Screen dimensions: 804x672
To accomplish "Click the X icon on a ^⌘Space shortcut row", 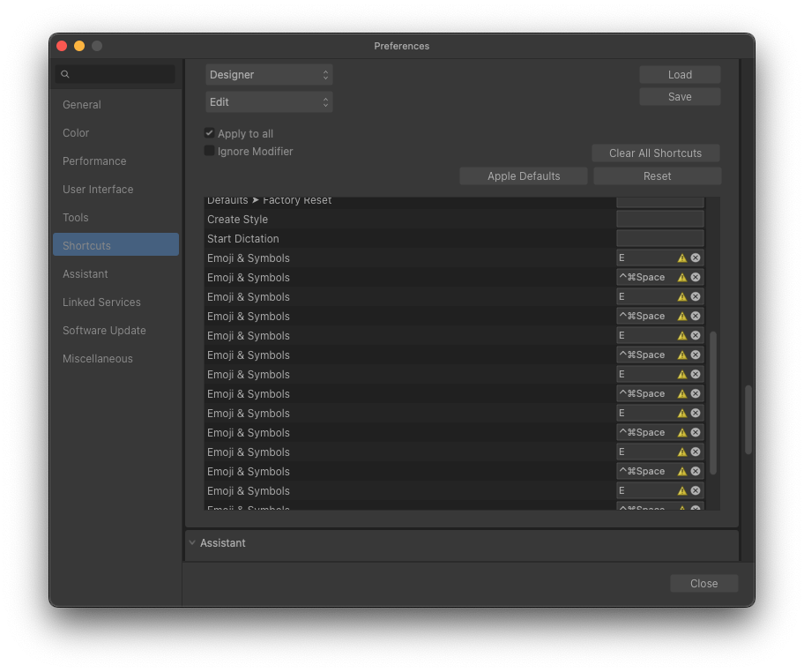I will pos(696,277).
